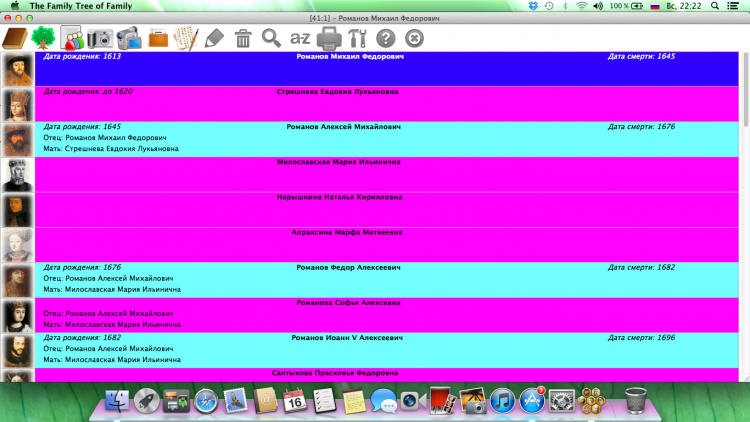The height and width of the screenshot is (422, 750).
Task: Click the a-z sort icon
Action: pos(300,38)
